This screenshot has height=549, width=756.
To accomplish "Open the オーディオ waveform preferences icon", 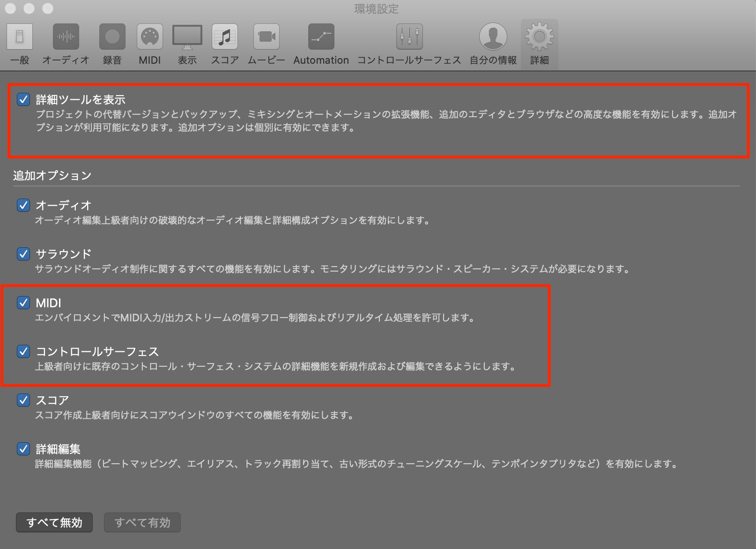I will coord(66,37).
